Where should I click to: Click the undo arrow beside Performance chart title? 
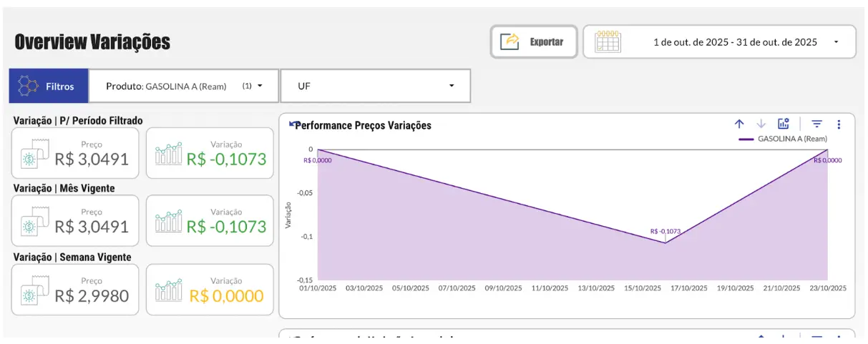(x=292, y=124)
